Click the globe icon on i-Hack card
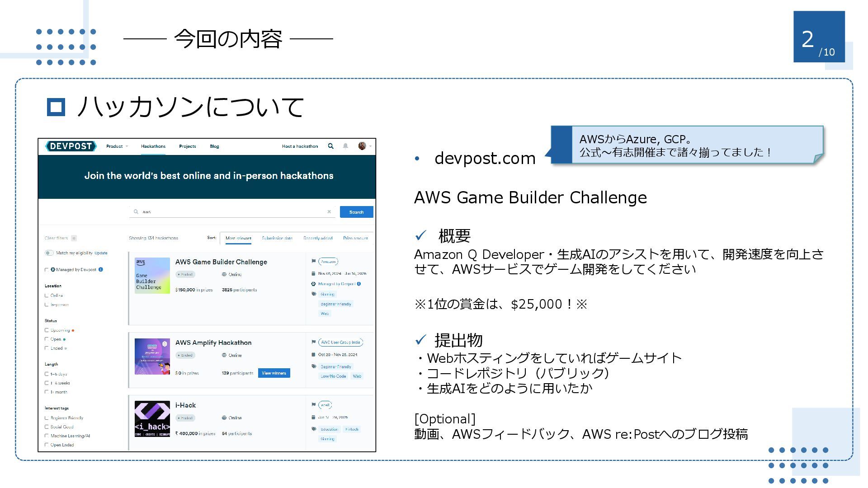868x488 pixels. pyautogui.click(x=224, y=418)
